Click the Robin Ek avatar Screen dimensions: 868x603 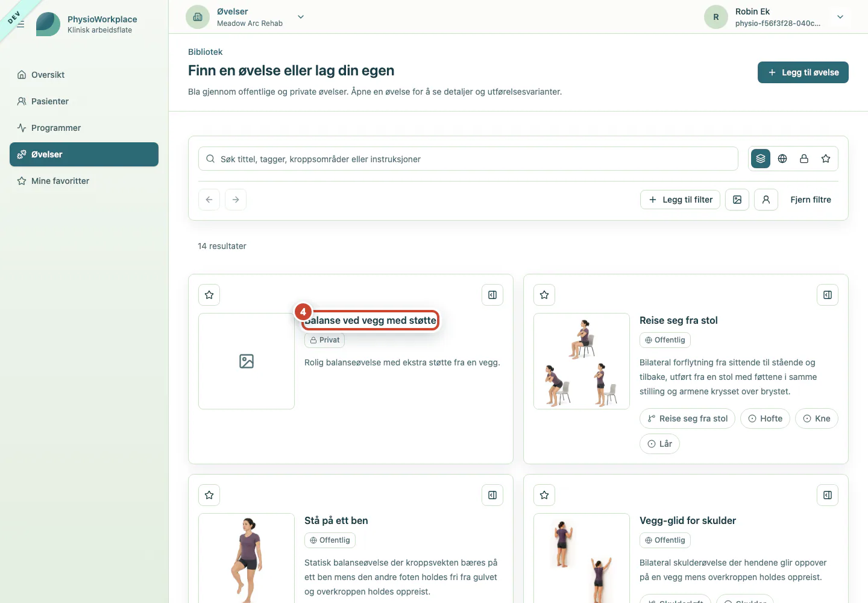point(716,17)
